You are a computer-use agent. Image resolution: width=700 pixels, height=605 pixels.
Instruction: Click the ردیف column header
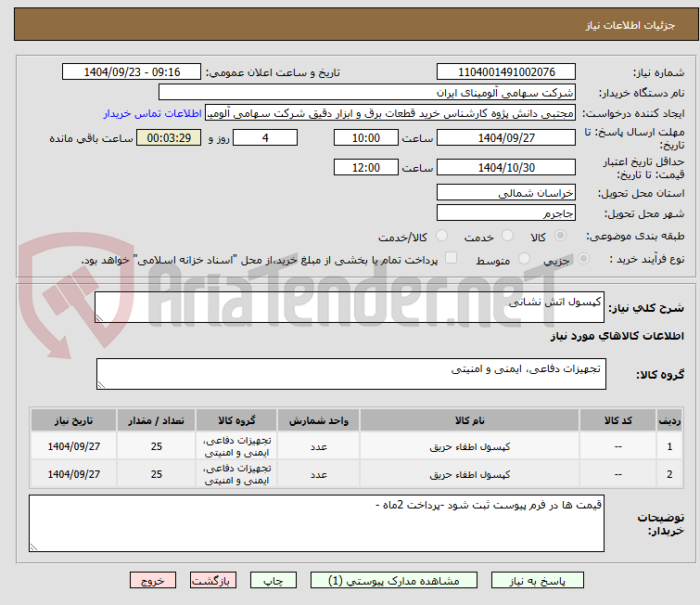tap(669, 420)
